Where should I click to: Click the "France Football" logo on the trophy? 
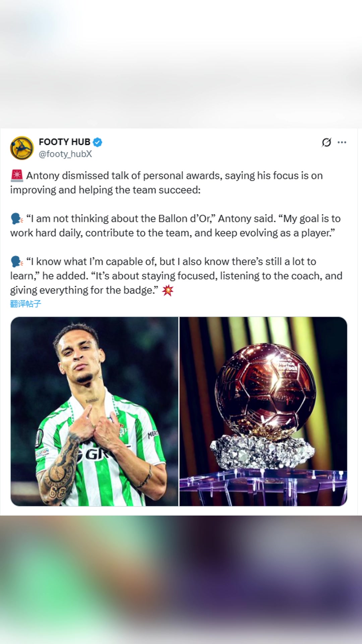tap(287, 366)
